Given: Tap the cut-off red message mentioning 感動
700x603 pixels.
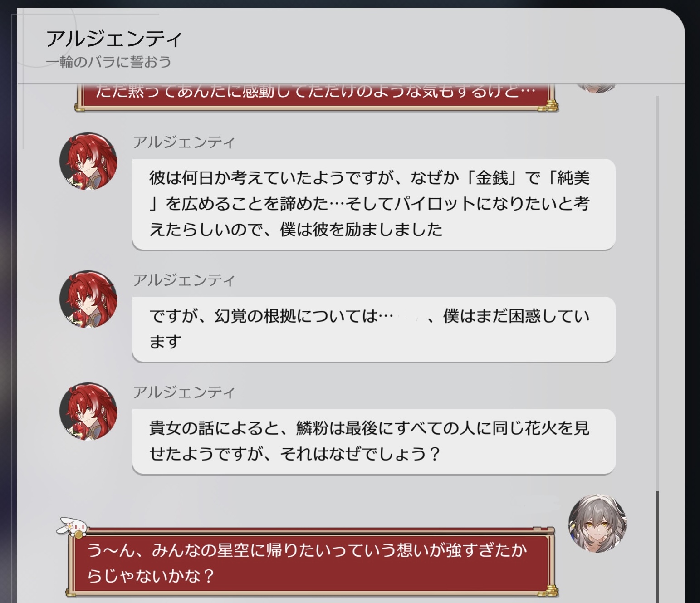Looking at the screenshot, I should (x=316, y=96).
